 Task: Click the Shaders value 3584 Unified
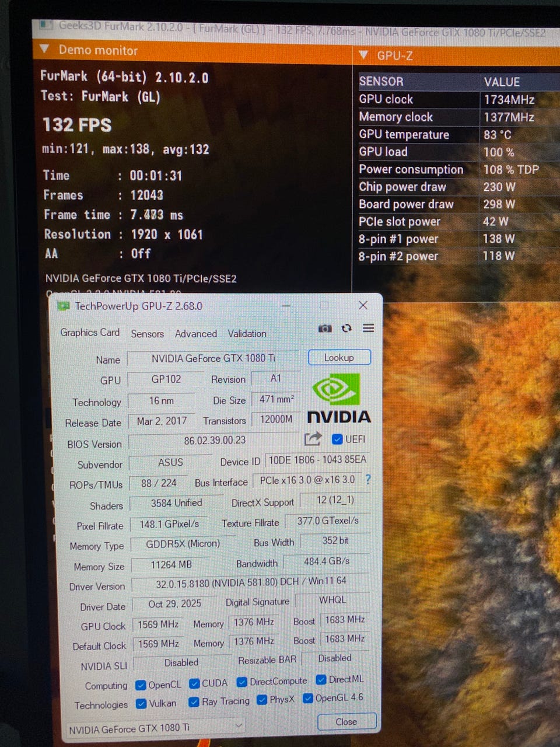tap(176, 502)
